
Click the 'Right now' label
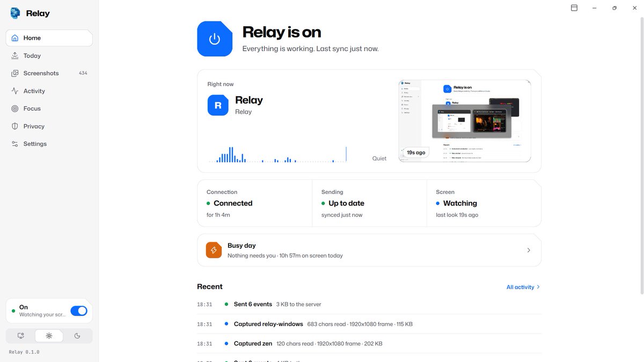point(221,84)
